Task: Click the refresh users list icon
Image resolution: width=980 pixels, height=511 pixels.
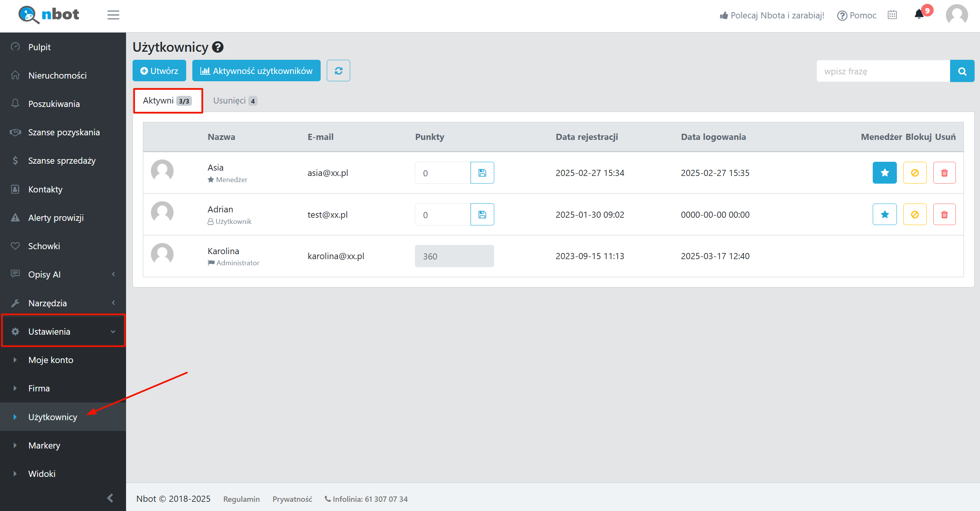Action: (338, 71)
